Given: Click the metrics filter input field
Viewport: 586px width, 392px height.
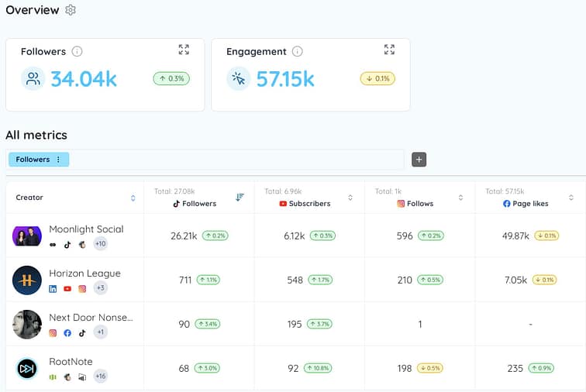Looking at the screenshot, I should [x=233, y=160].
